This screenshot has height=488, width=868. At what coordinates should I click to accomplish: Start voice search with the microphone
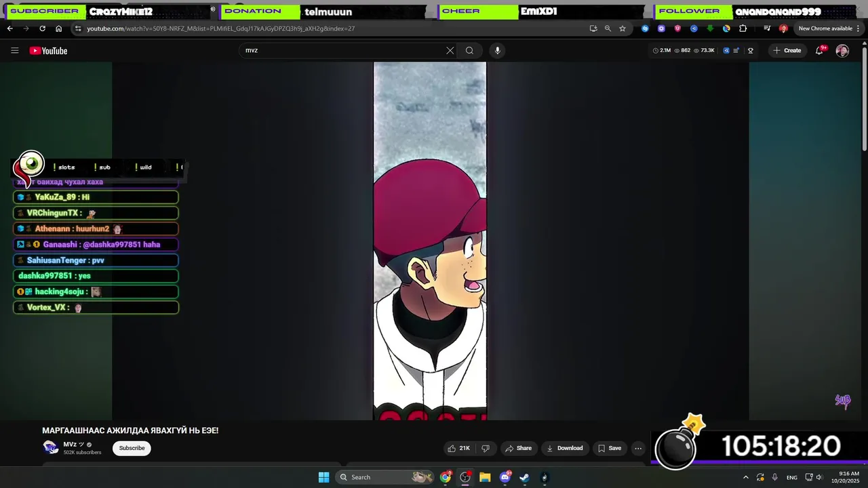click(497, 50)
